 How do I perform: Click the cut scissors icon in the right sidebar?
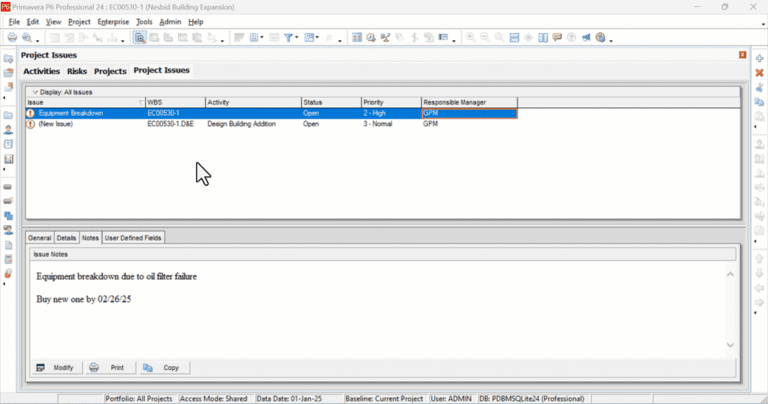[x=759, y=87]
